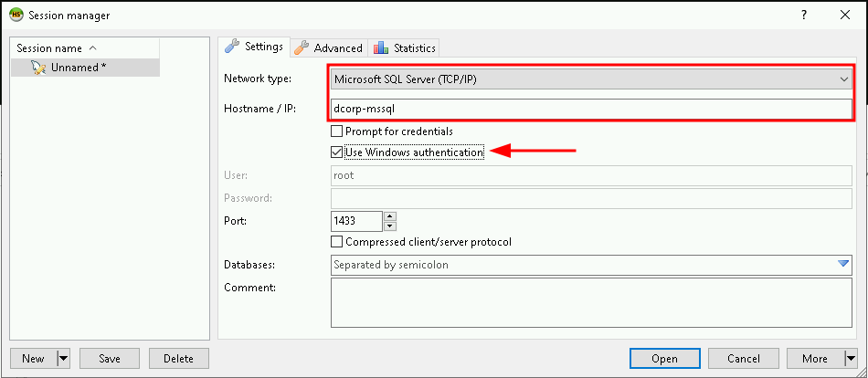
Task: Open the New button dropdown arrow
Action: click(63, 359)
